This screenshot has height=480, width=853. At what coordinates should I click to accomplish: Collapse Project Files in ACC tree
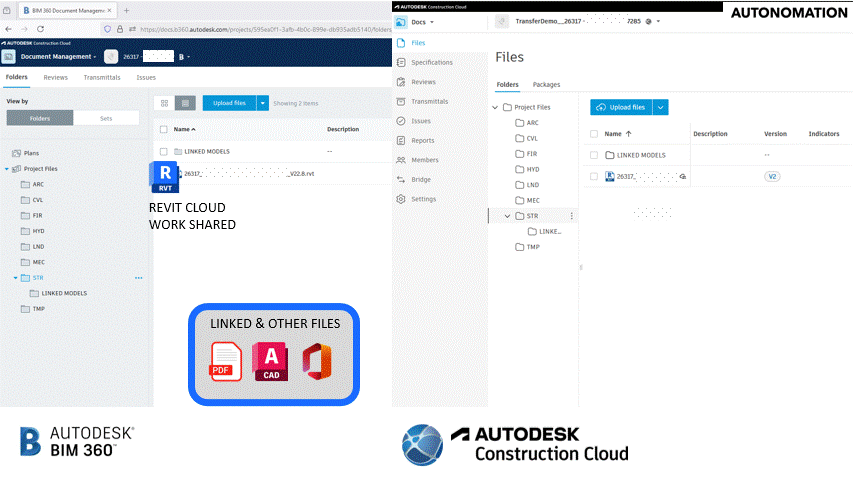(x=495, y=107)
